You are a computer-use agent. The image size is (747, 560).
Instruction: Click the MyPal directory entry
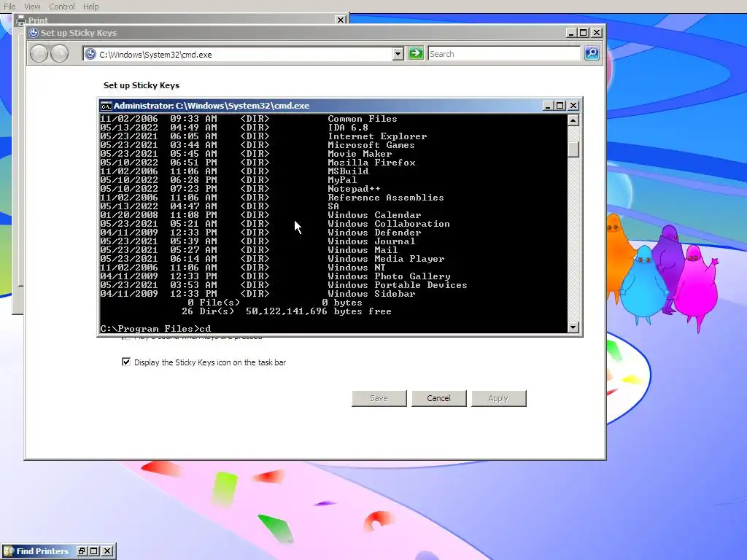click(x=342, y=180)
